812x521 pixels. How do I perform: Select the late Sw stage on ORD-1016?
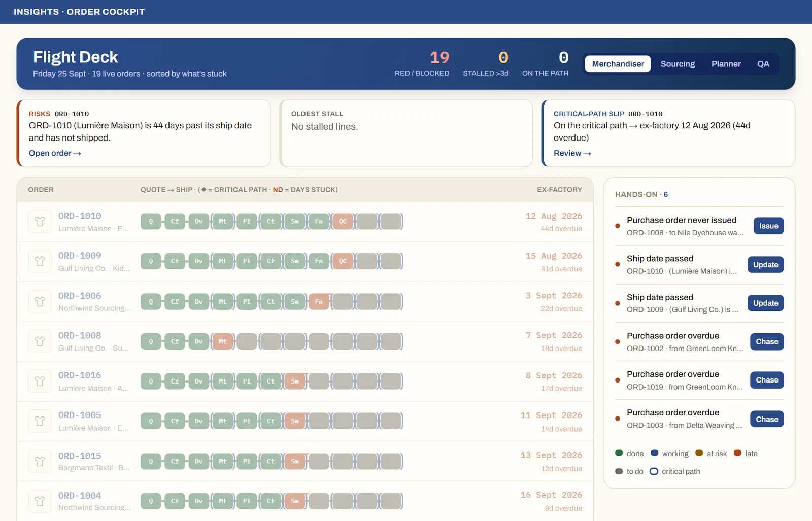(x=295, y=381)
